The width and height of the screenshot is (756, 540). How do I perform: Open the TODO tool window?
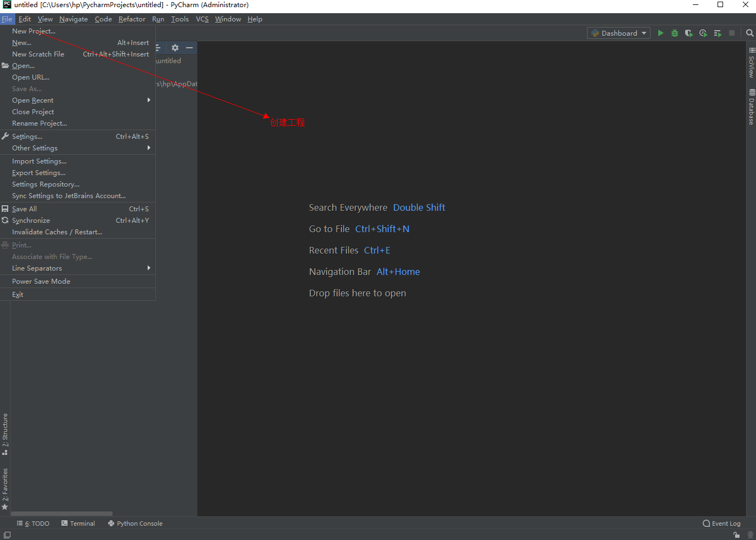click(33, 524)
